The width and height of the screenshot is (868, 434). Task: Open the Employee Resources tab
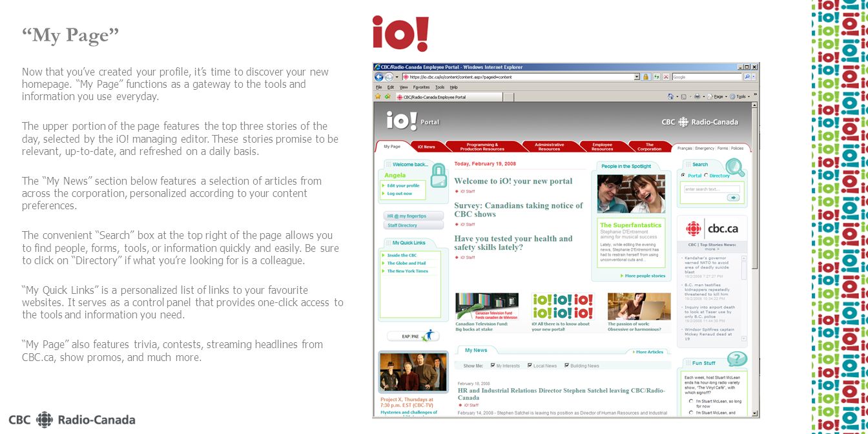point(602,147)
